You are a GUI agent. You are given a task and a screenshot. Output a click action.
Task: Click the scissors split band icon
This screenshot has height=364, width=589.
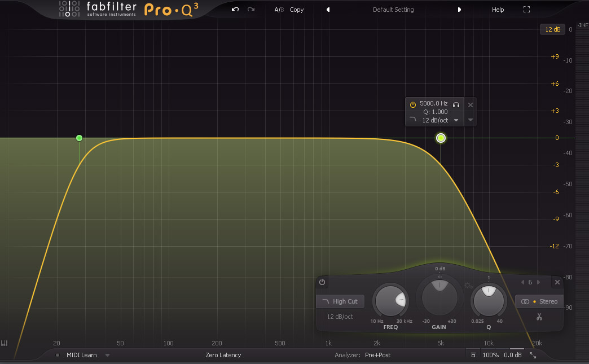(x=539, y=317)
